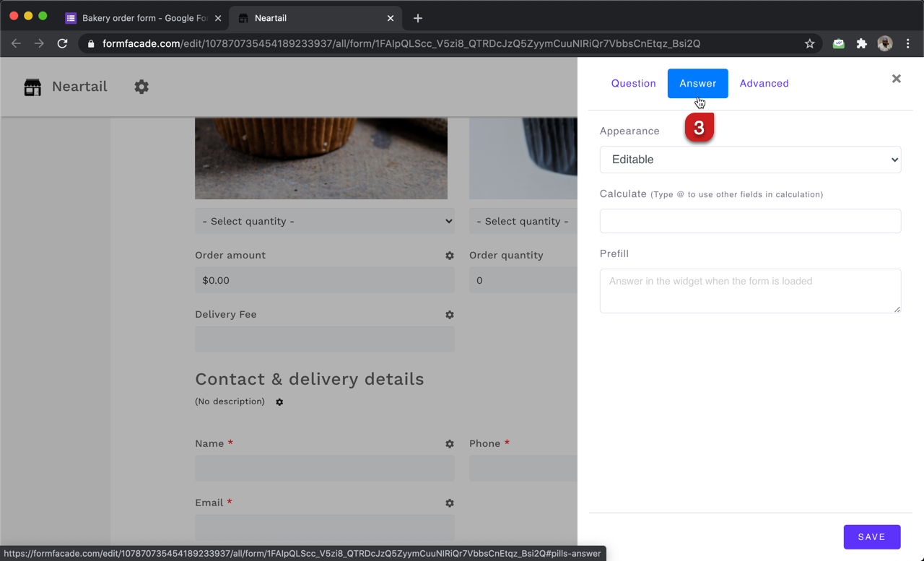Click inside the Calculate input field
The width and height of the screenshot is (924, 561).
tap(750, 221)
